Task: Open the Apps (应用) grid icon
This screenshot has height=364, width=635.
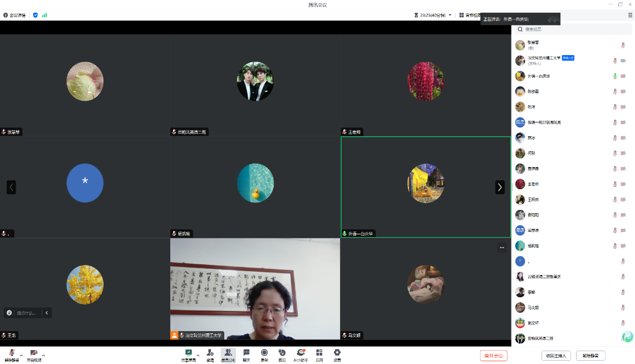Action: (x=319, y=353)
